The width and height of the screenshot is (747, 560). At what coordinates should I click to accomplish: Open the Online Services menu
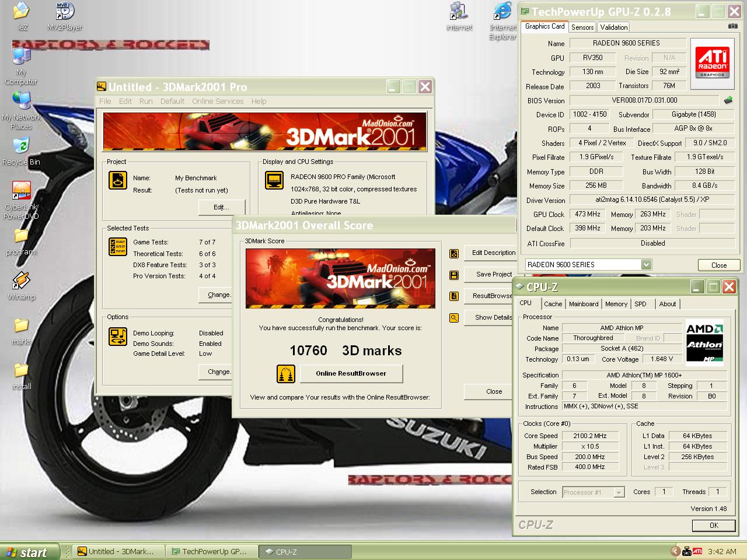tap(218, 101)
